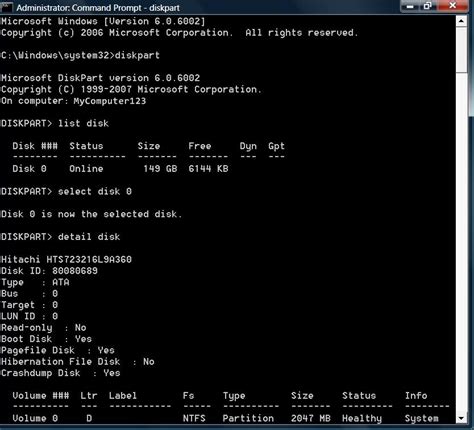
Task: Minimize the Command Prompt window
Action: [x=410, y=6]
